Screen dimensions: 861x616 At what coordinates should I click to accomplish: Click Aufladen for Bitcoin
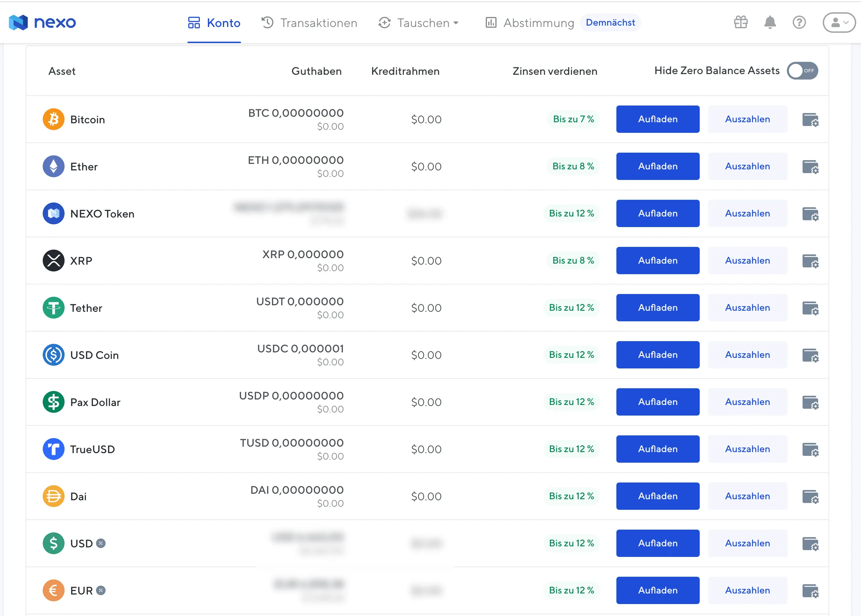[658, 119]
